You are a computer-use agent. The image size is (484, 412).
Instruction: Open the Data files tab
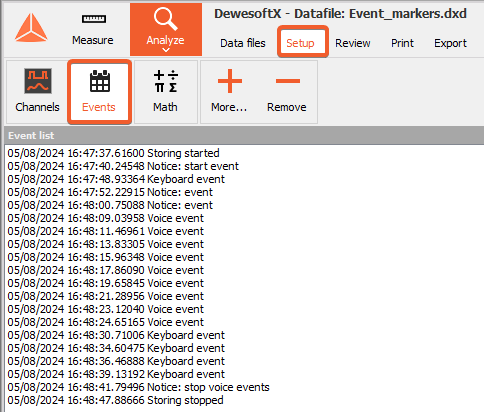pos(243,43)
